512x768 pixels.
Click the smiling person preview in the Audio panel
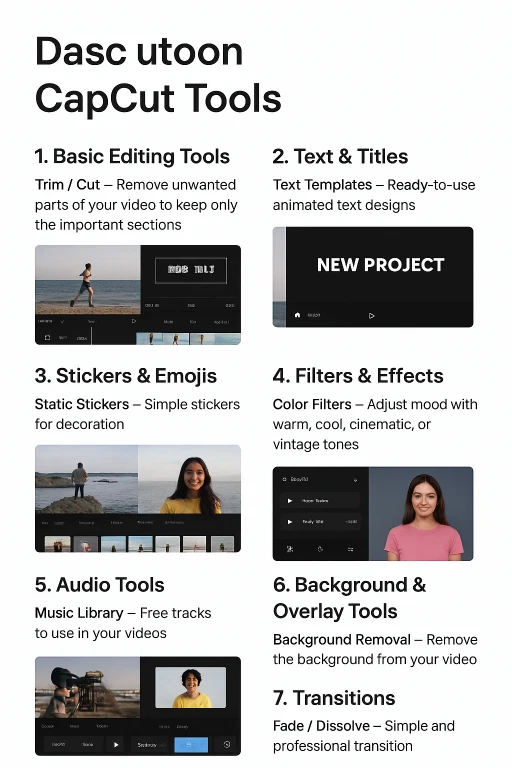[191, 687]
